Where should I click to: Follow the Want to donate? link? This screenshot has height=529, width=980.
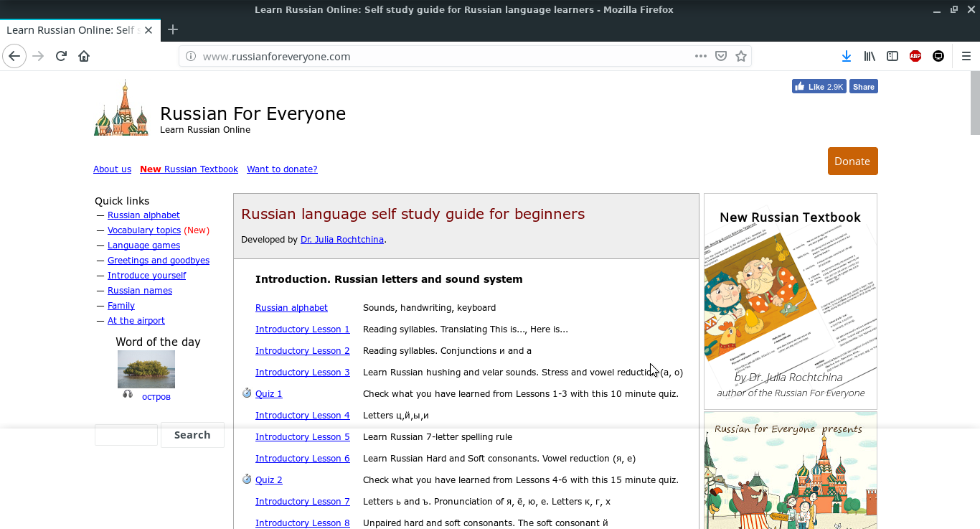[x=282, y=169]
